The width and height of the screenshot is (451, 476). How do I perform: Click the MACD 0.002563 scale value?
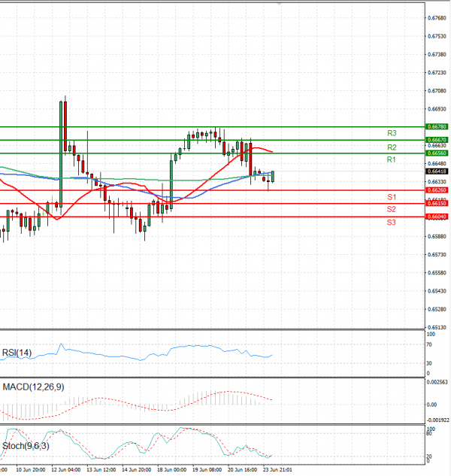(x=437, y=382)
